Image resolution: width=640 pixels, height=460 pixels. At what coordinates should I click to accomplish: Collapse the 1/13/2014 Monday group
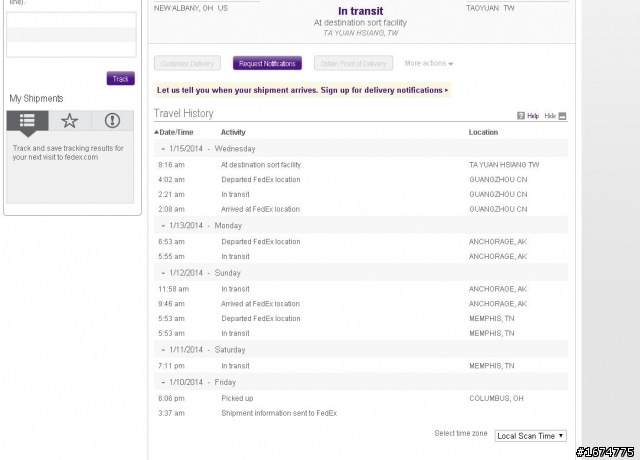point(163,226)
